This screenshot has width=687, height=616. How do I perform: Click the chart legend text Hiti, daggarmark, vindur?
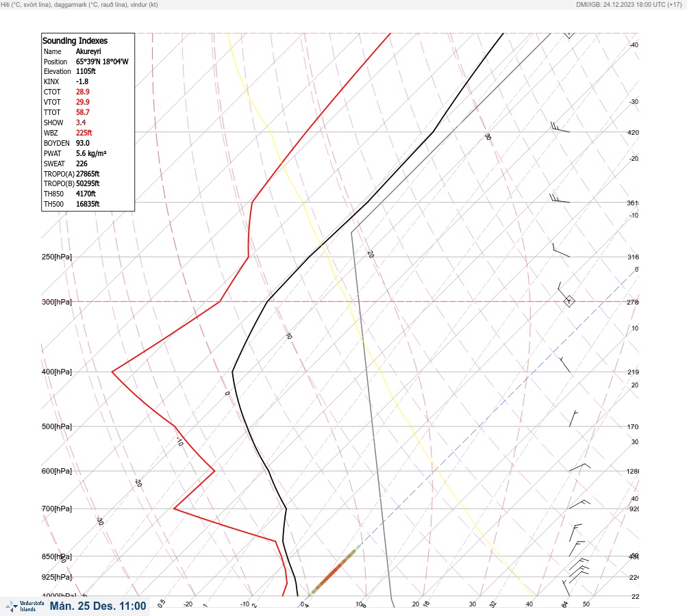tap(79, 4)
